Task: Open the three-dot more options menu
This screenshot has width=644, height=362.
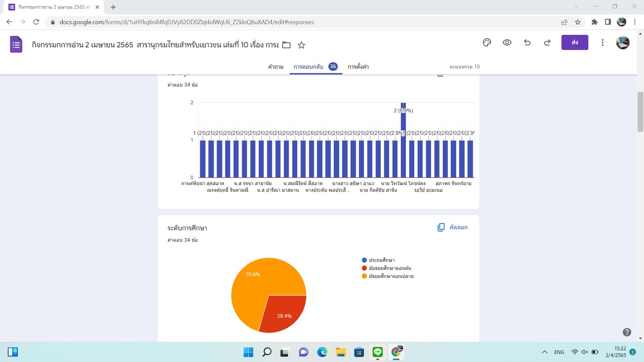Action: (x=602, y=43)
